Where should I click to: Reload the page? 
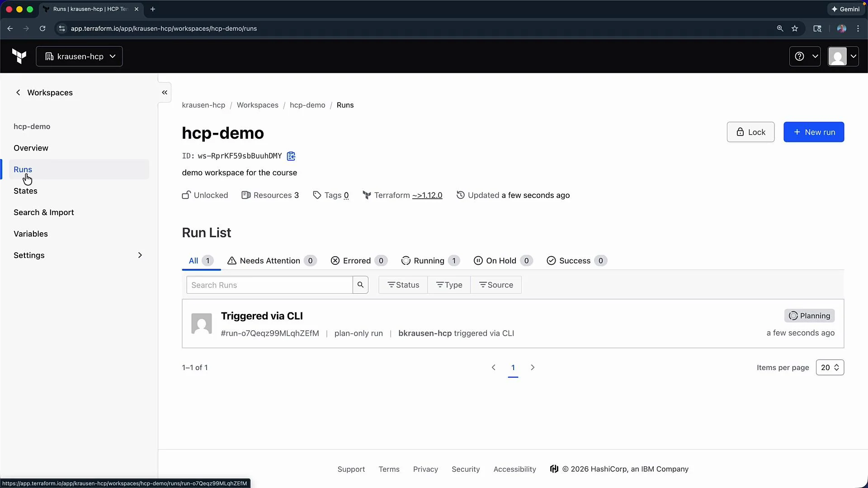point(42,28)
